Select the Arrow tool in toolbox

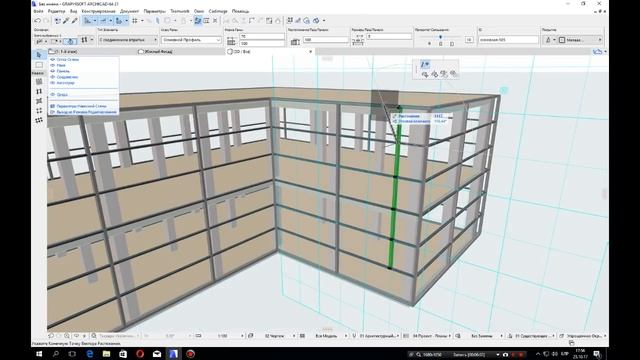tap(39, 54)
